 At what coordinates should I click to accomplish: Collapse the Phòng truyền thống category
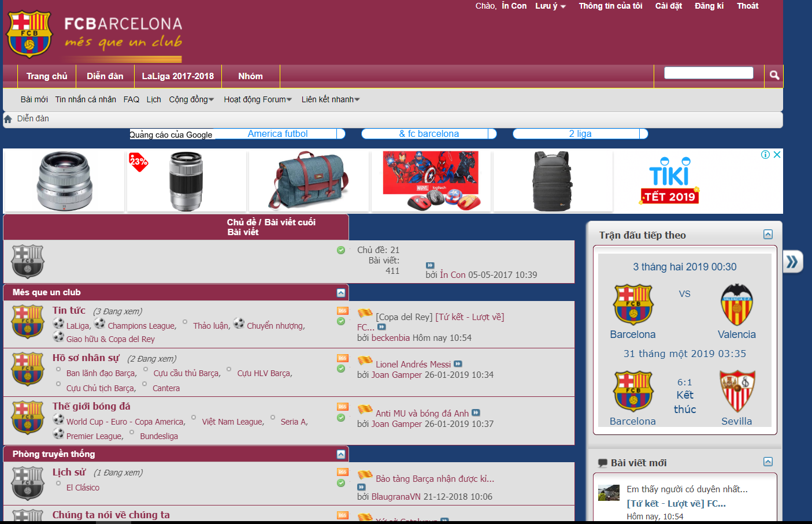coord(341,455)
